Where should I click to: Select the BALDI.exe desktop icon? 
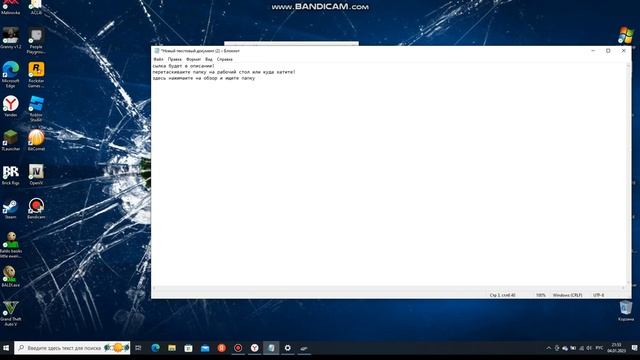coord(11,276)
